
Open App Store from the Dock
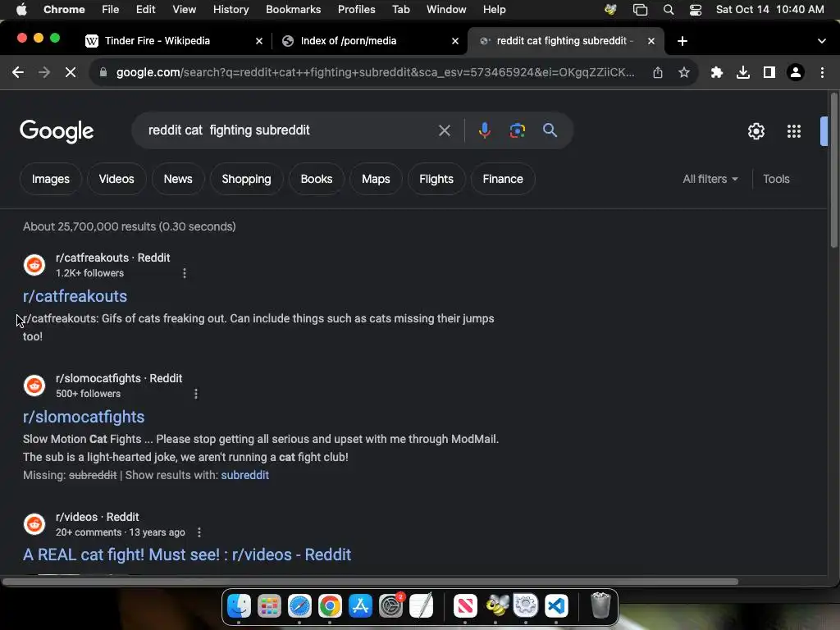(360, 606)
